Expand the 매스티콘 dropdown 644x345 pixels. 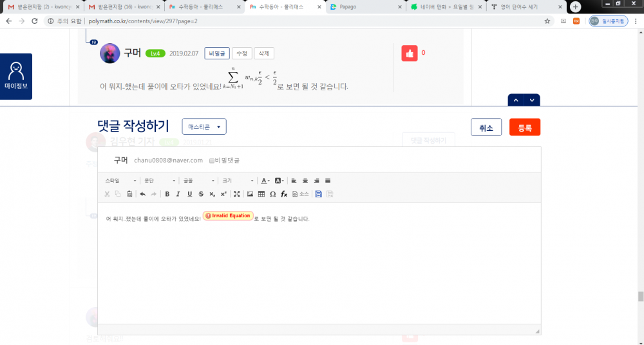pos(204,126)
